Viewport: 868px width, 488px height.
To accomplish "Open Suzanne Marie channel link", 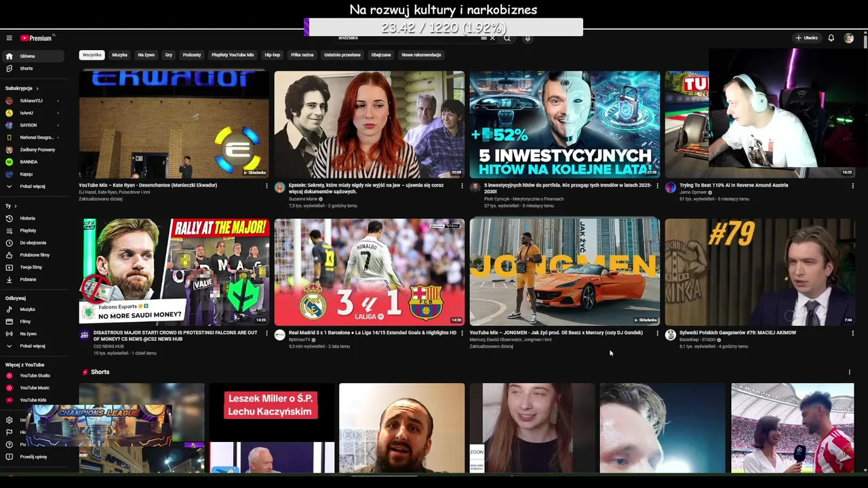I will coord(303,199).
